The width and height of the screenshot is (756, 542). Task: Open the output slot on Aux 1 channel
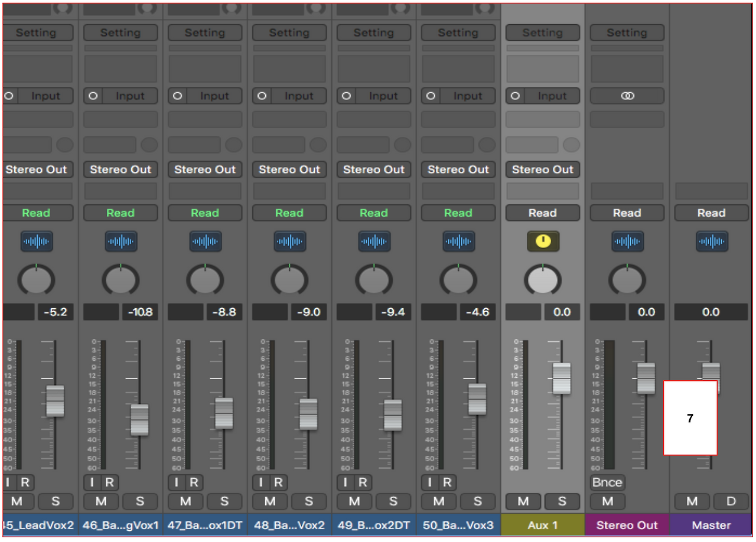[x=543, y=169]
